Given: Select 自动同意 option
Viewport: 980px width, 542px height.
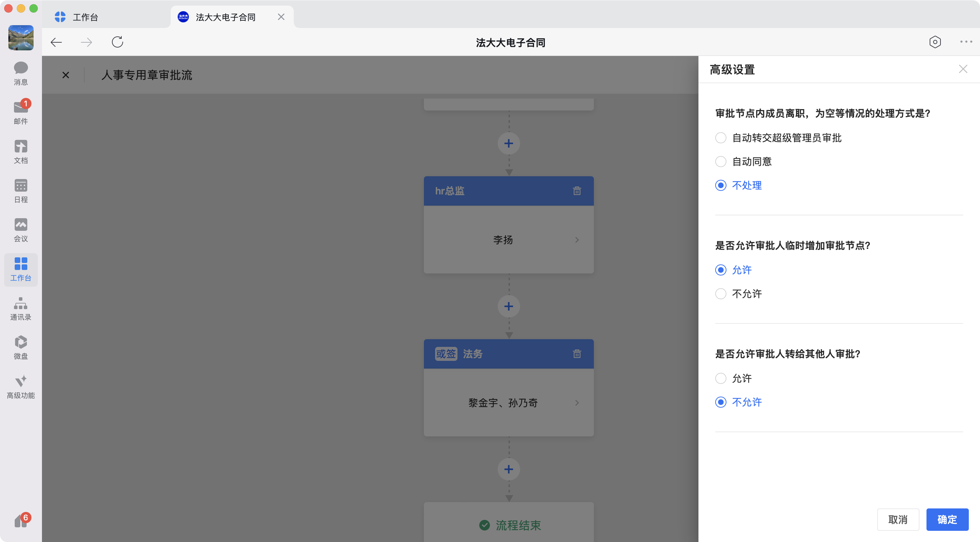Looking at the screenshot, I should 743,162.
